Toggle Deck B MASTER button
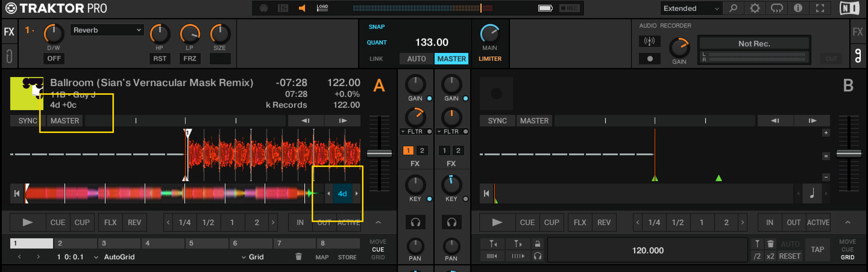Image resolution: width=868 pixels, height=272 pixels. pyautogui.click(x=534, y=121)
